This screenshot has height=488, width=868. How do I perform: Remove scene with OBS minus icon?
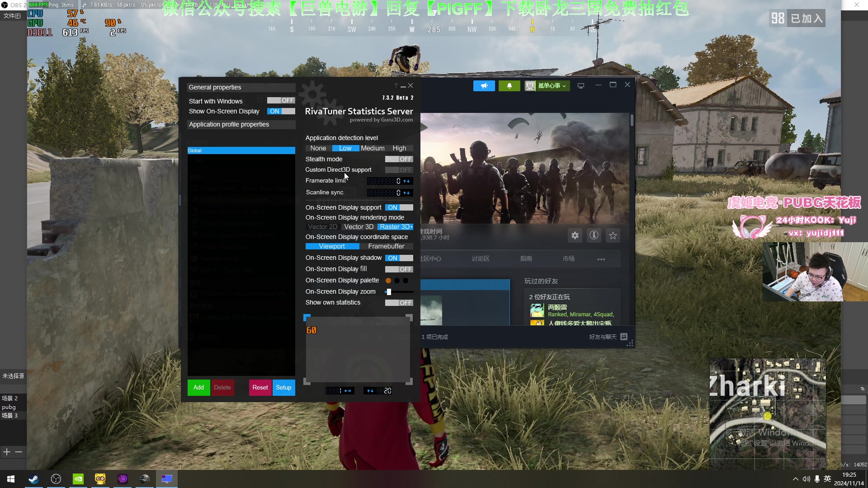(x=19, y=452)
